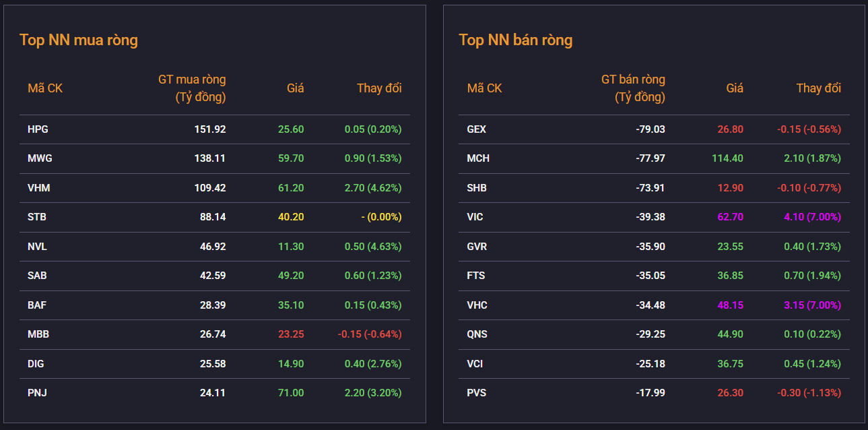The height and width of the screenshot is (430, 868).
Task: Click PVS price 26.30
Action: pyautogui.click(x=730, y=393)
